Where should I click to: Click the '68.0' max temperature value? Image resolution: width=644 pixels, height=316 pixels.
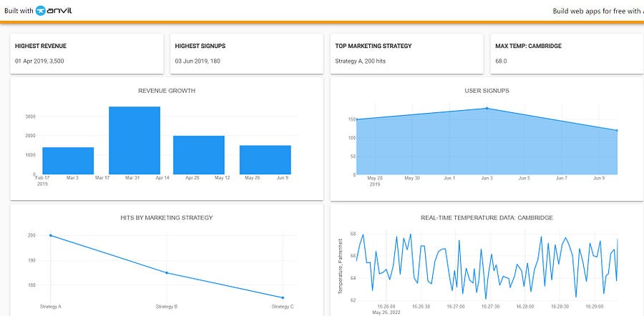point(501,61)
